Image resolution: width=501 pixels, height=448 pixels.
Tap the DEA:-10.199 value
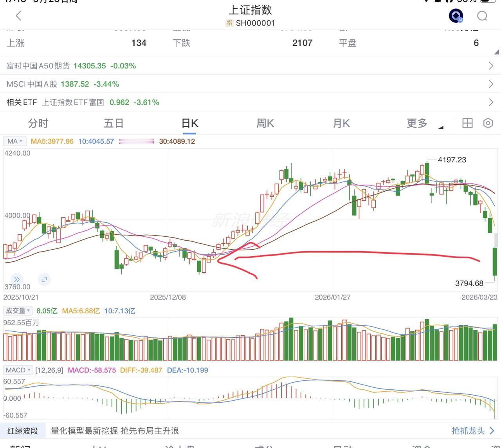coord(187,370)
